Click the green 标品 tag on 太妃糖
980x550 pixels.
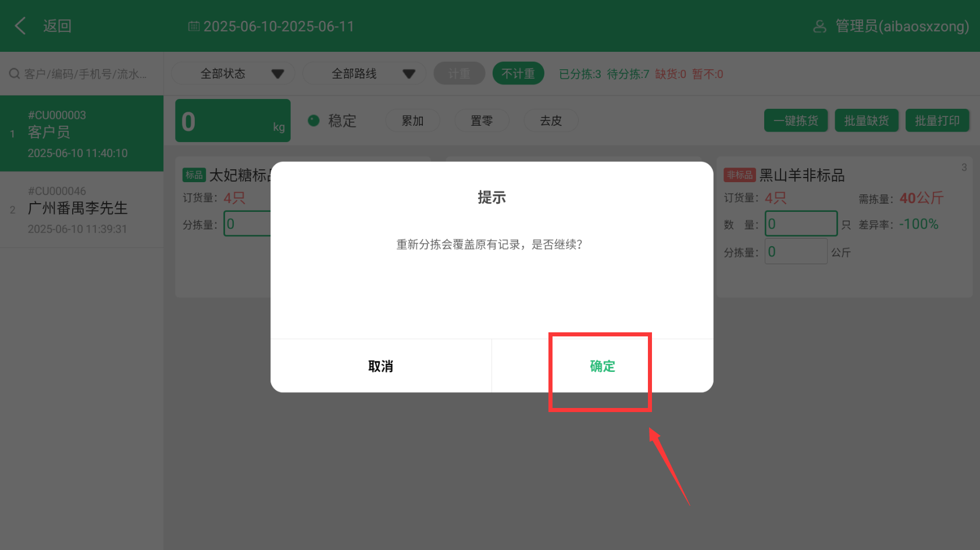(194, 175)
